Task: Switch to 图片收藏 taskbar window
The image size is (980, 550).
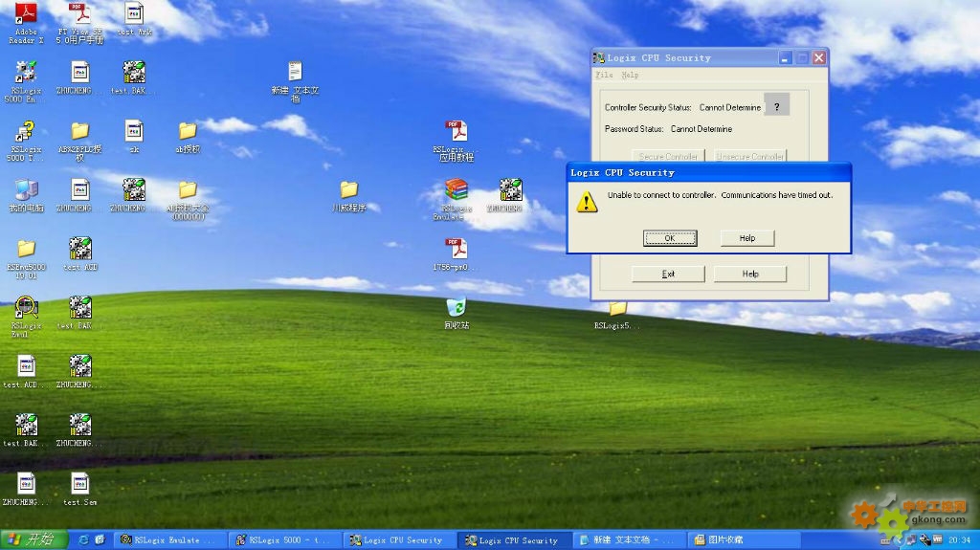Action: click(725, 539)
